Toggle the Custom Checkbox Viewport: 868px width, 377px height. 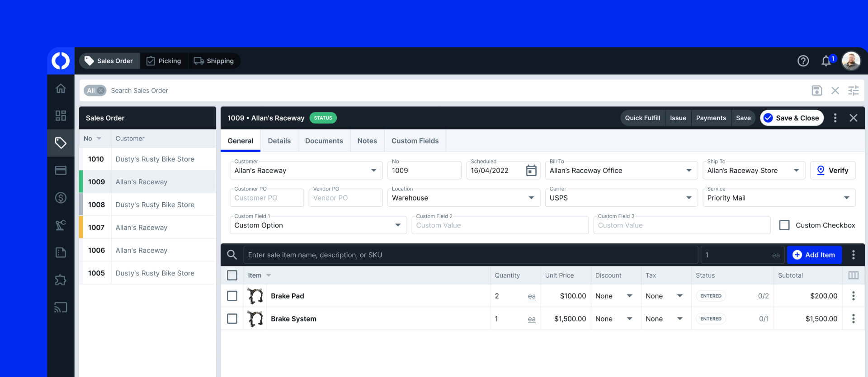pyautogui.click(x=784, y=225)
